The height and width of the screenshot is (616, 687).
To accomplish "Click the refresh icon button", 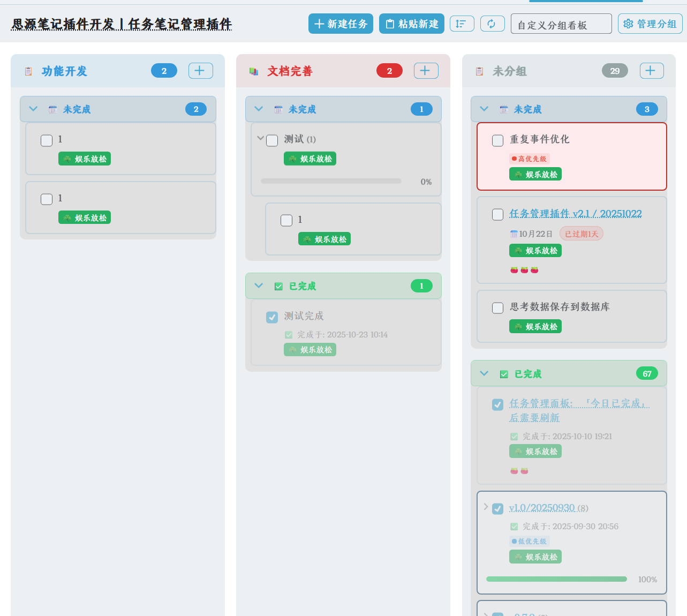I will click(492, 24).
